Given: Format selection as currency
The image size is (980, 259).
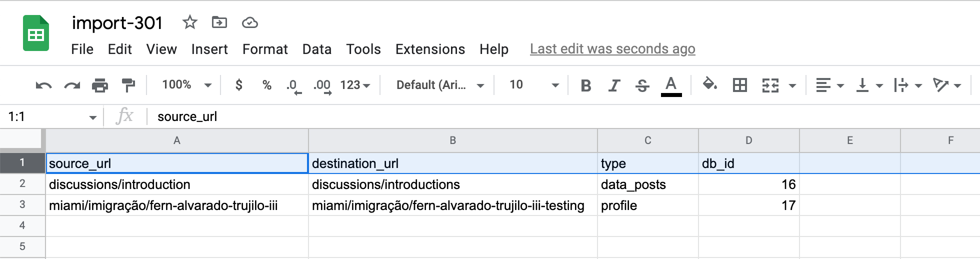Looking at the screenshot, I should pos(239,85).
